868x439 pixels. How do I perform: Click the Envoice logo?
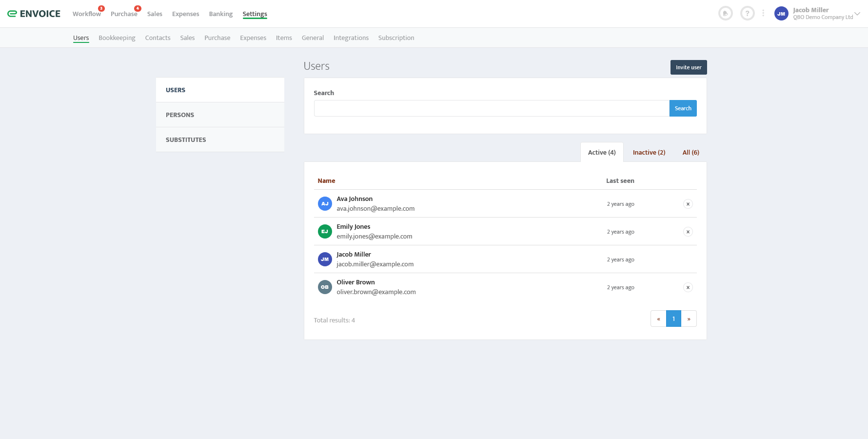(x=34, y=14)
